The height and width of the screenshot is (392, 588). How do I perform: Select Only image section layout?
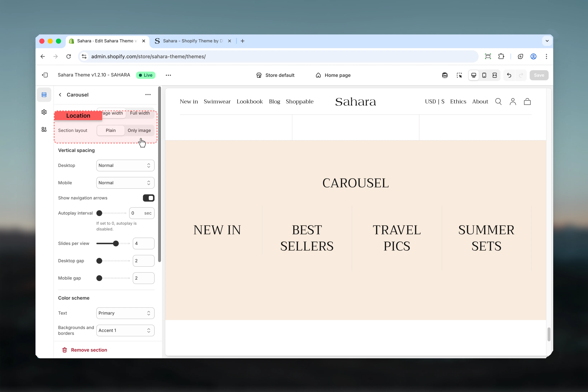139,131
